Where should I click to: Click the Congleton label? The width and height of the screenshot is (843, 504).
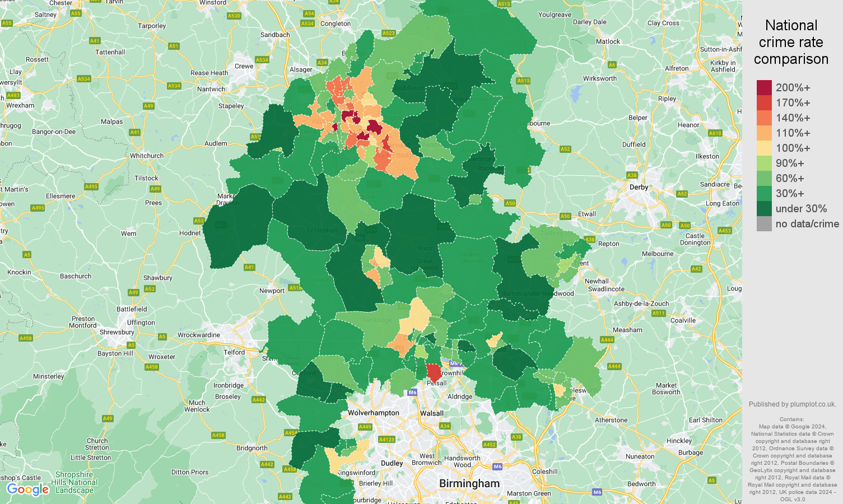coord(336,24)
